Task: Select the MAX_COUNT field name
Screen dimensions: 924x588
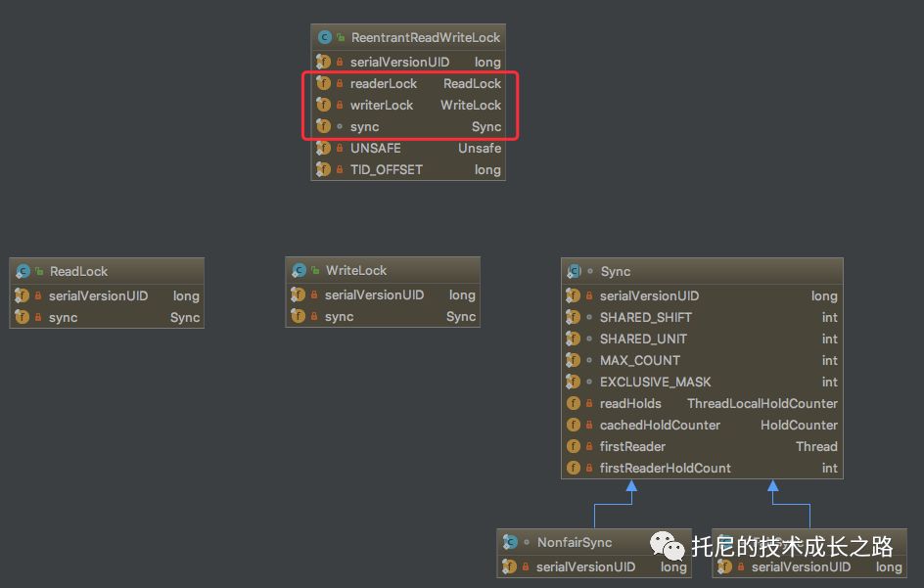Action: pos(639,360)
